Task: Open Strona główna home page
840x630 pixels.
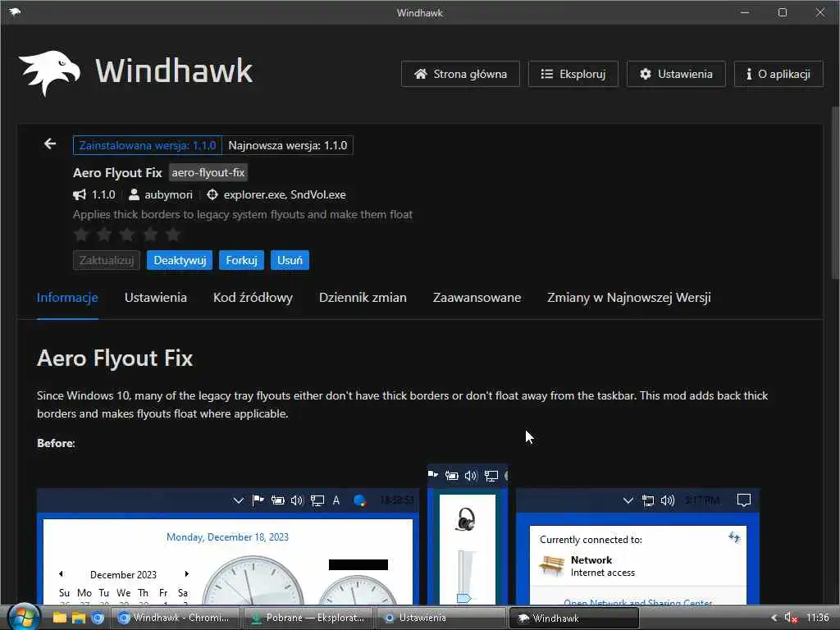Action: [x=460, y=74]
